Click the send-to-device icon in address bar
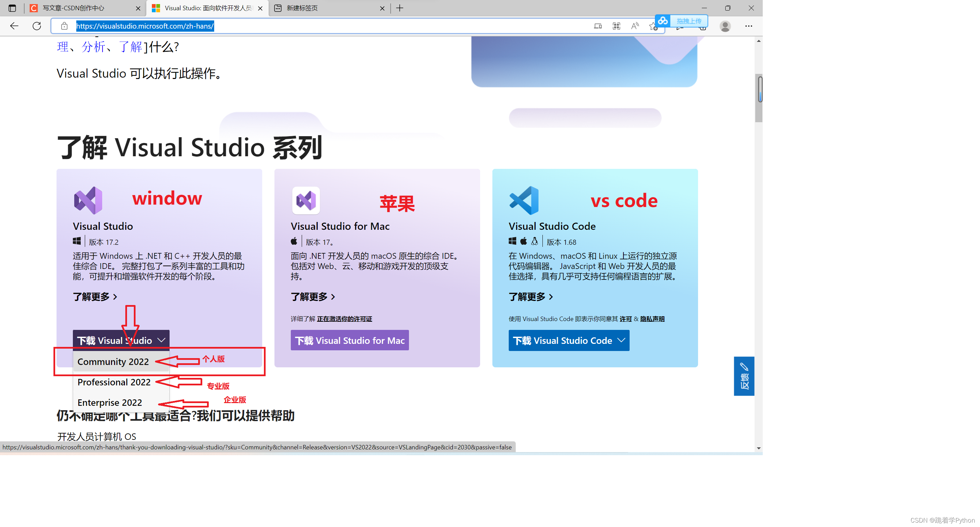 [x=598, y=26]
